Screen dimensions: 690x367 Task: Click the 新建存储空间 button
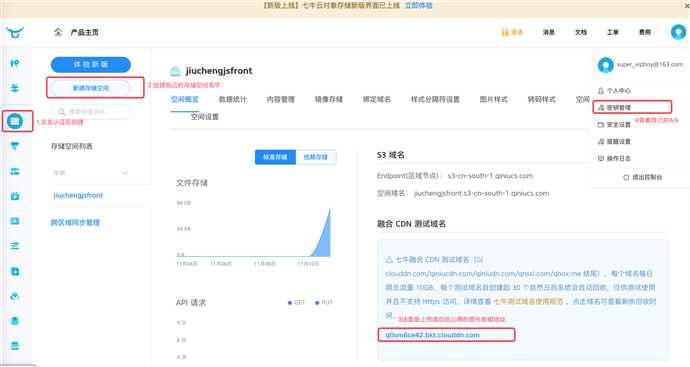[91, 88]
